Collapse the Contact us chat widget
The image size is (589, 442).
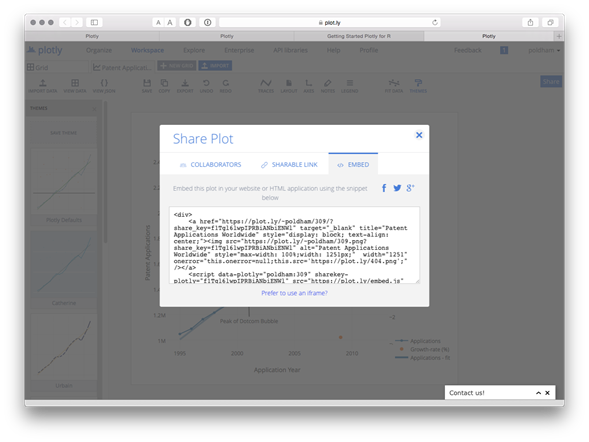(x=538, y=393)
